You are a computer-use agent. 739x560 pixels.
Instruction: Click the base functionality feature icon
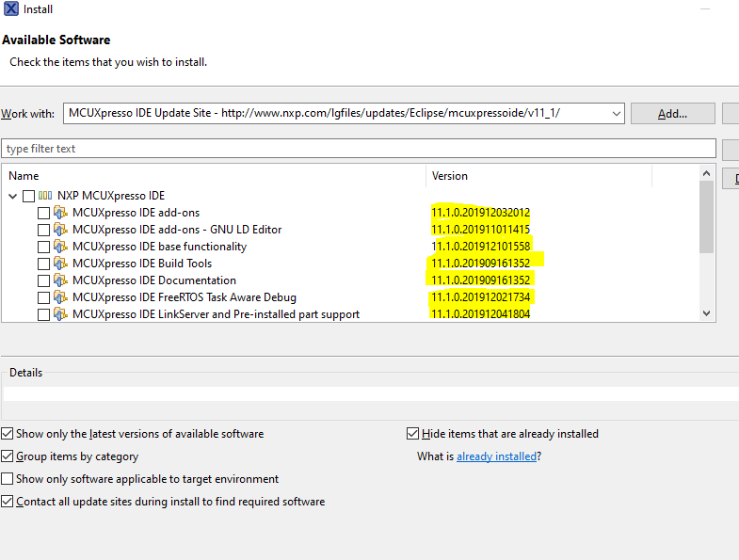(x=61, y=247)
